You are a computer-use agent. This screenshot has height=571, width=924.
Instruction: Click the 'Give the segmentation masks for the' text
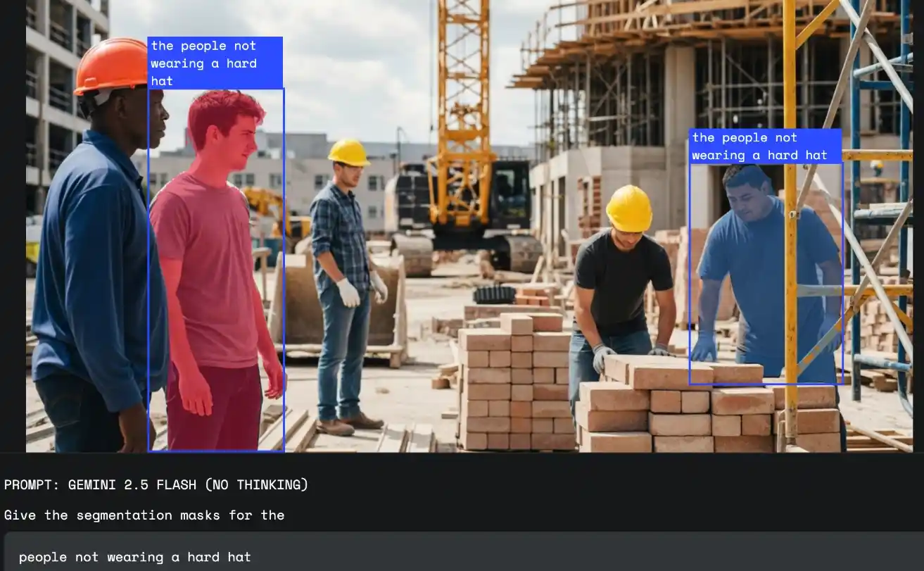coord(144,515)
